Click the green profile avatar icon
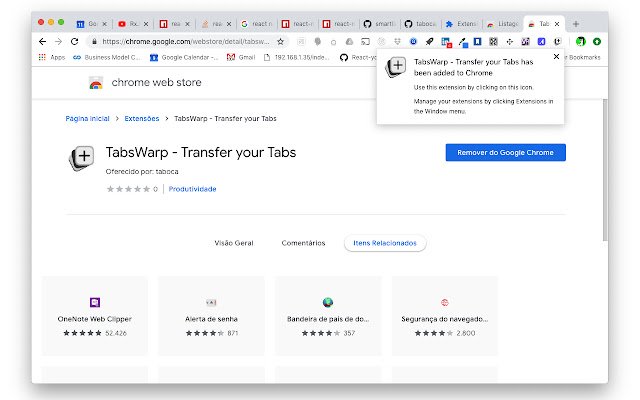 tap(580, 41)
